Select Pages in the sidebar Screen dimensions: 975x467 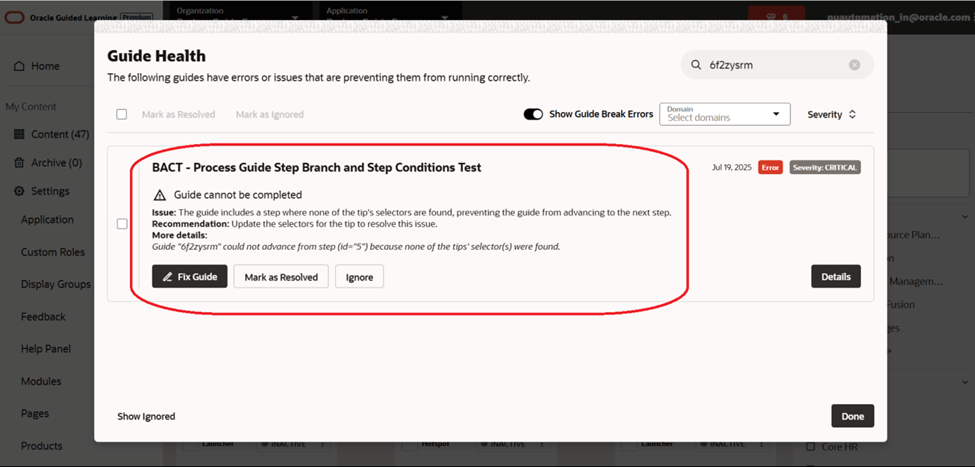point(35,414)
